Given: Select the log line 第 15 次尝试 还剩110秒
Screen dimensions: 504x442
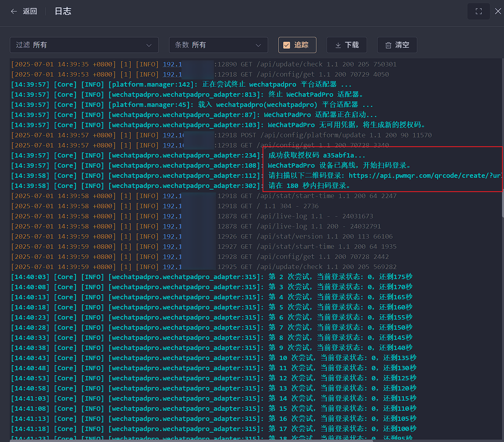Looking at the screenshot, I should coord(214,409).
